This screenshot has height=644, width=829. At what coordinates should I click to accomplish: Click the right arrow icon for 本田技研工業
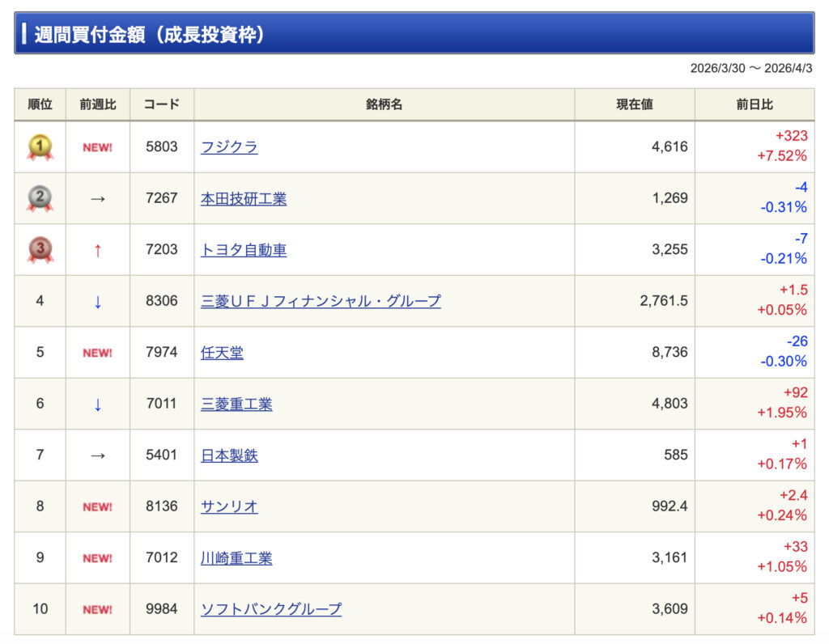[97, 199]
